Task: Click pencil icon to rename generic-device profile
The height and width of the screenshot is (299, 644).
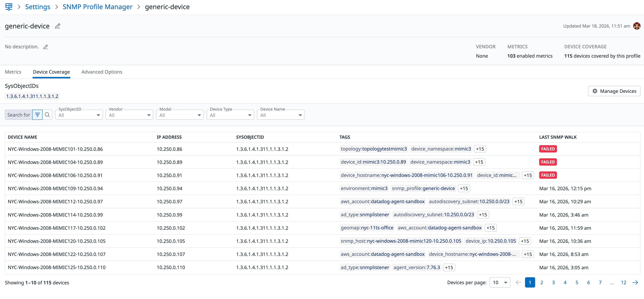Action: (x=57, y=26)
